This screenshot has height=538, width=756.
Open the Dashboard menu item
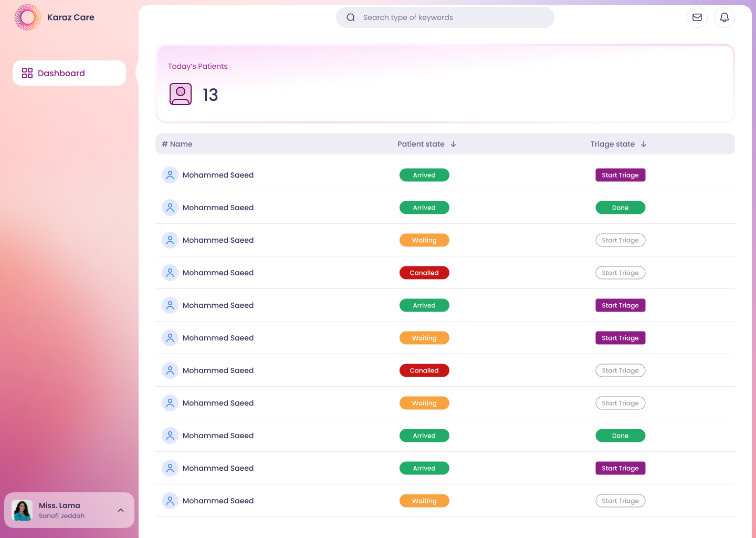(x=69, y=73)
